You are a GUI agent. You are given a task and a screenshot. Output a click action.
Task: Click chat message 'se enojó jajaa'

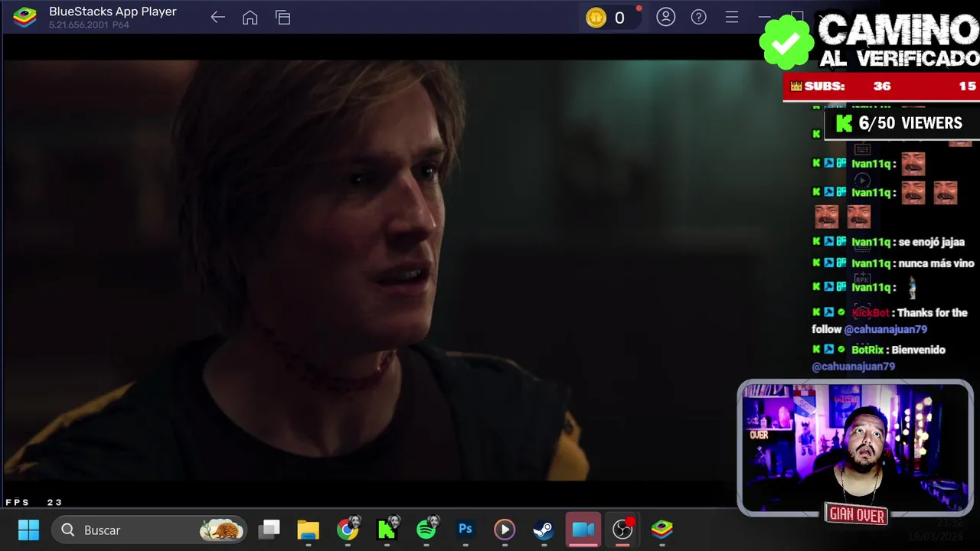coord(931,242)
